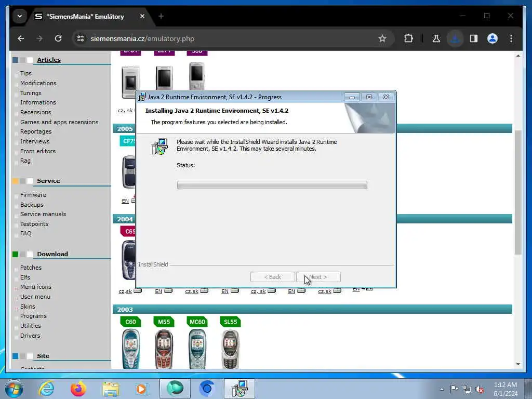Open the Utilities link

31,326
